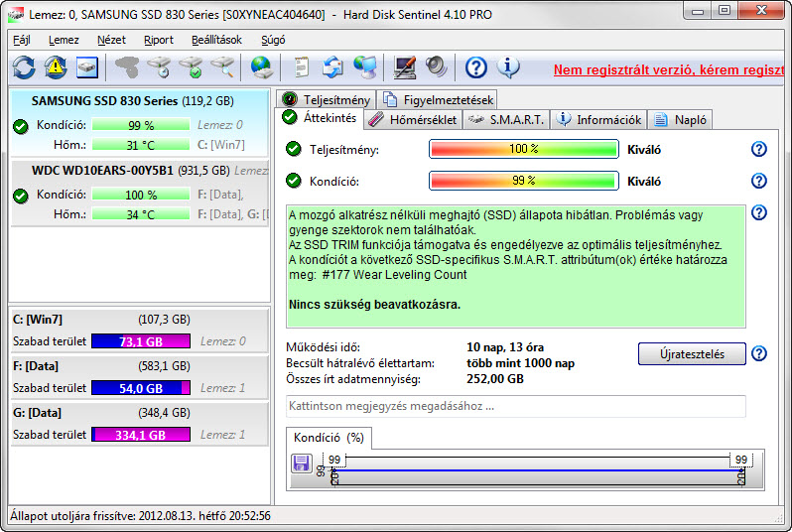Click the Kattintson megjegyzés megadásához comment field
The image size is (792, 532).
click(516, 406)
